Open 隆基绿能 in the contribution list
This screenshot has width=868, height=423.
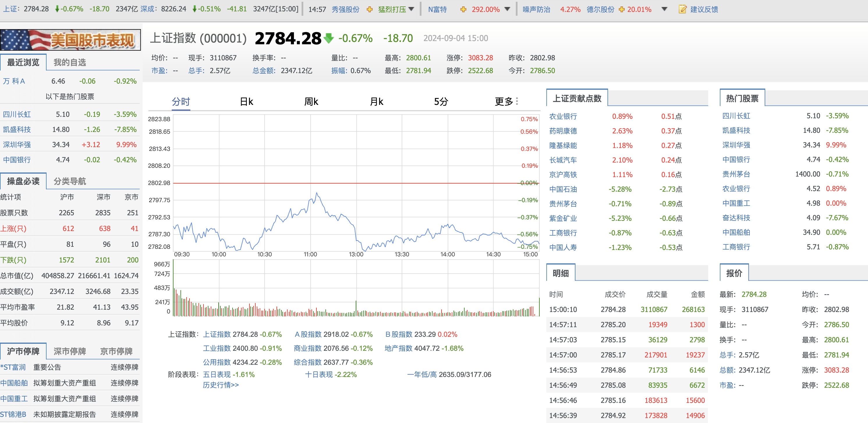(563, 145)
